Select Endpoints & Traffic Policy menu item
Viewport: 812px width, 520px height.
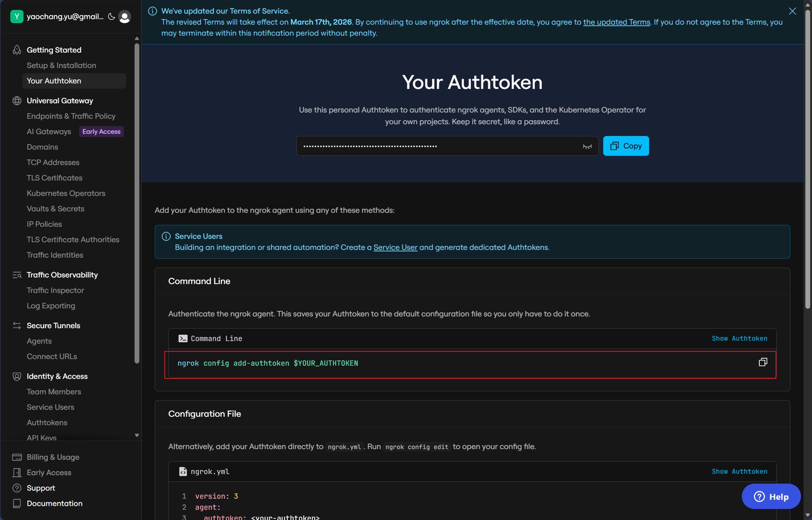(71, 116)
